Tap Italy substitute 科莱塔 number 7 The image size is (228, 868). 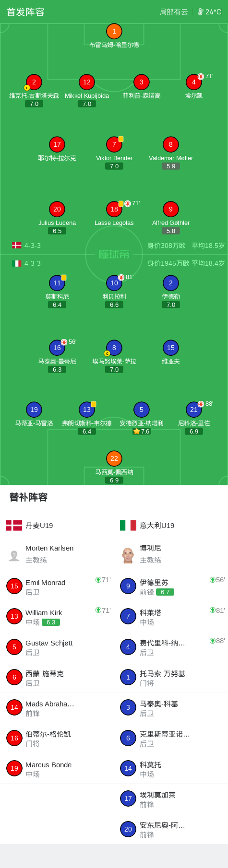click(x=171, y=617)
